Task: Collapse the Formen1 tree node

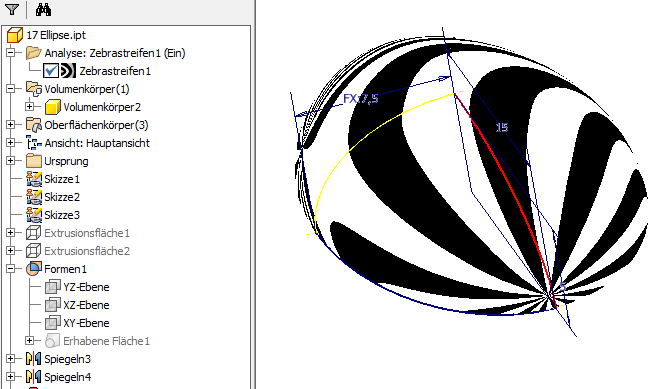Action: pos(11,269)
